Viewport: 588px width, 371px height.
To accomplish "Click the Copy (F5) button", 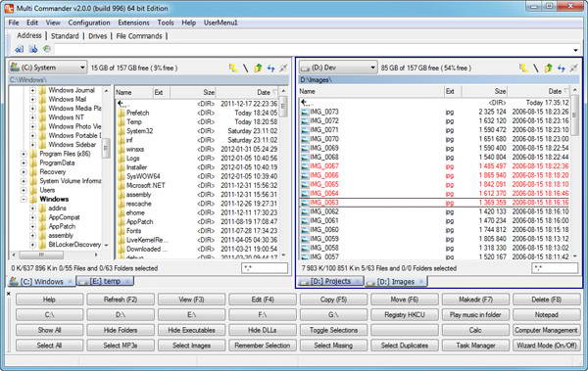I will point(333,300).
